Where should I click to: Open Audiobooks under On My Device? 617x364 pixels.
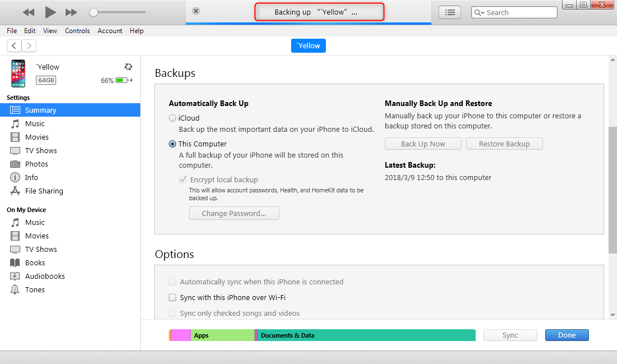click(x=70, y=276)
